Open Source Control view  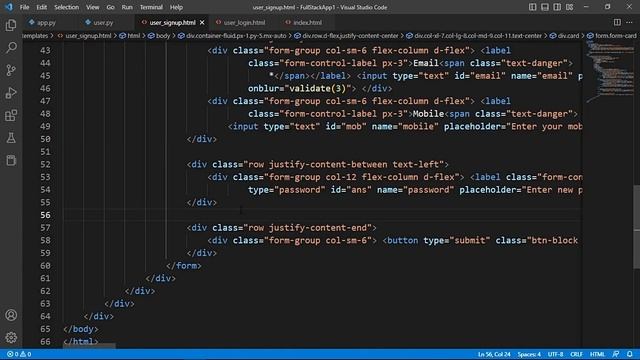11,70
